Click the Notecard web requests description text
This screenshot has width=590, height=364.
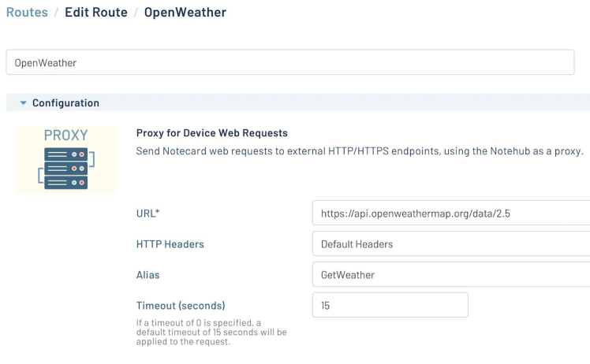coord(360,150)
